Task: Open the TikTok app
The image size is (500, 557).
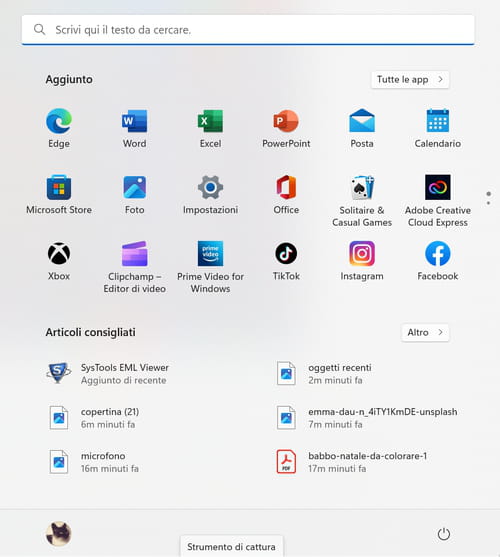Action: pyautogui.click(x=286, y=261)
